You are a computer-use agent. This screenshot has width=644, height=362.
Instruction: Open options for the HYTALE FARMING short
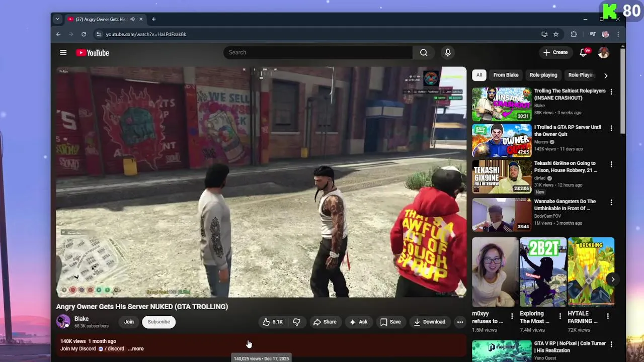pos(608,316)
